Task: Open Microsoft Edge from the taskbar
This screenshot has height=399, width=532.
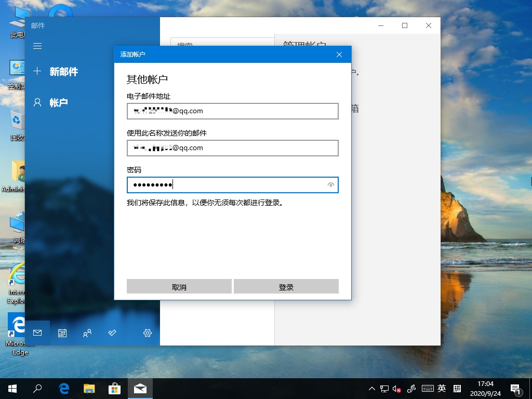Action: (x=63, y=388)
